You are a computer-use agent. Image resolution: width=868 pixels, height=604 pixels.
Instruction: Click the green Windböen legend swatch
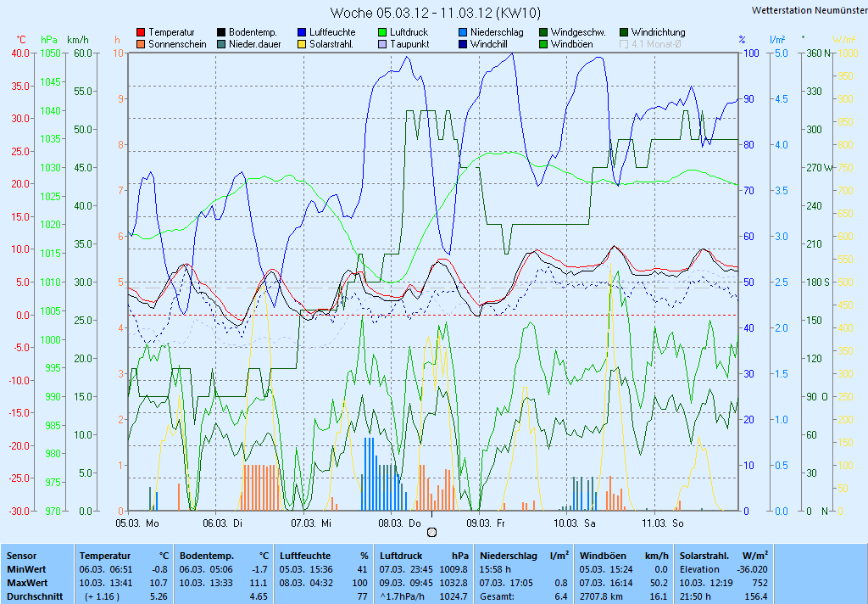(543, 44)
